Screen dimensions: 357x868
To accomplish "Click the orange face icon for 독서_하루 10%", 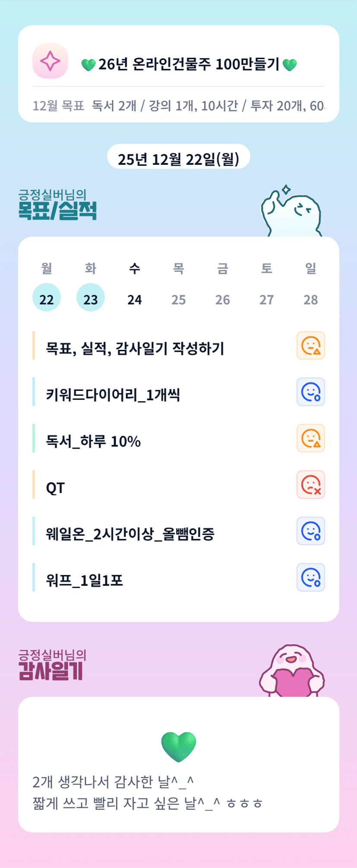I will (x=310, y=438).
